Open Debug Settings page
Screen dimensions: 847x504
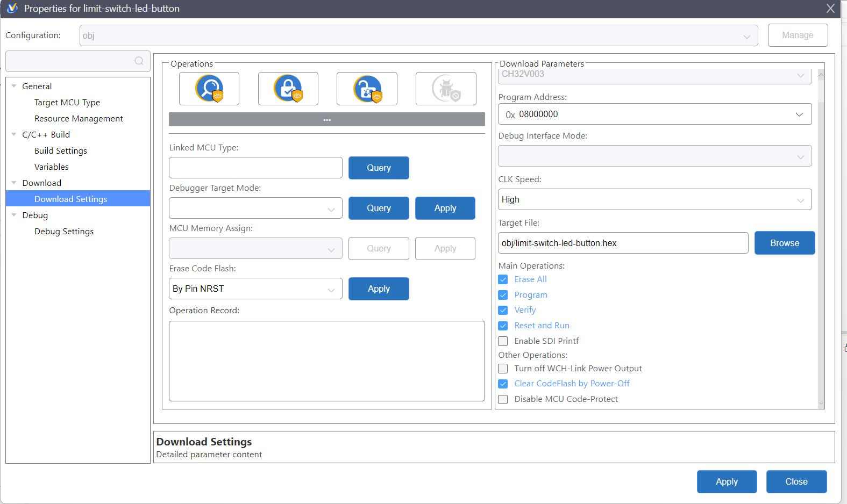tap(64, 231)
